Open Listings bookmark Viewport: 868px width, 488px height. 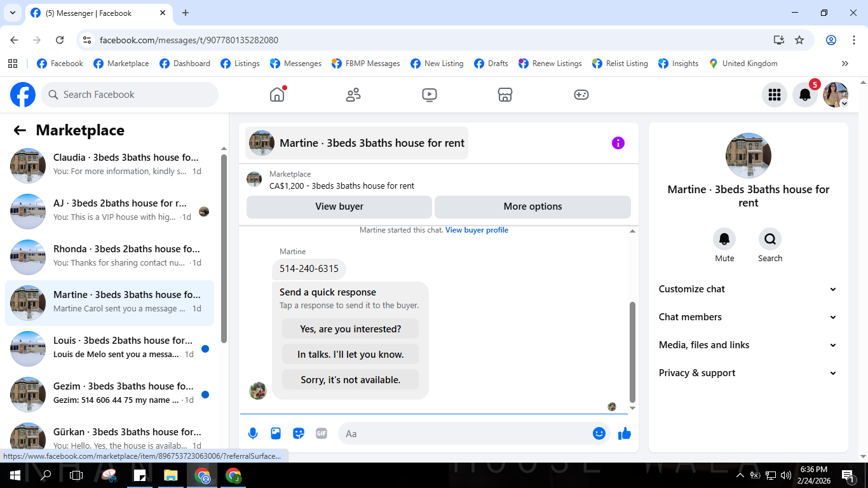(240, 64)
